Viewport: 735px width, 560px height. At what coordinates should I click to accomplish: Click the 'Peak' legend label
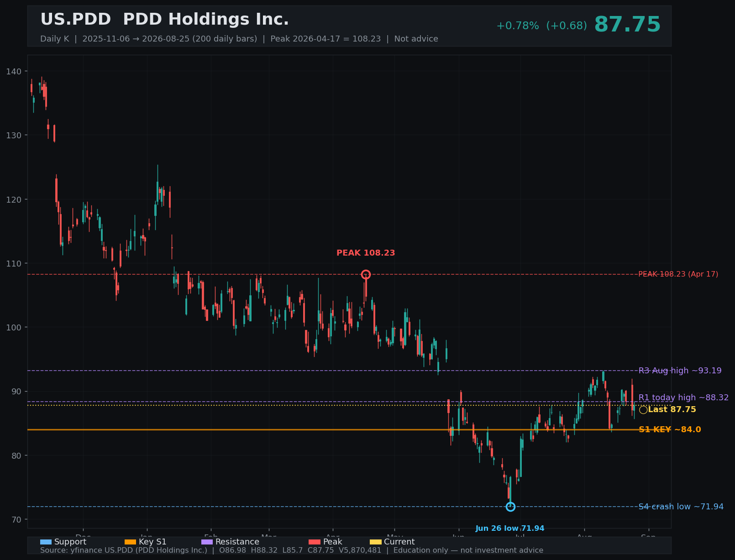tap(332, 542)
